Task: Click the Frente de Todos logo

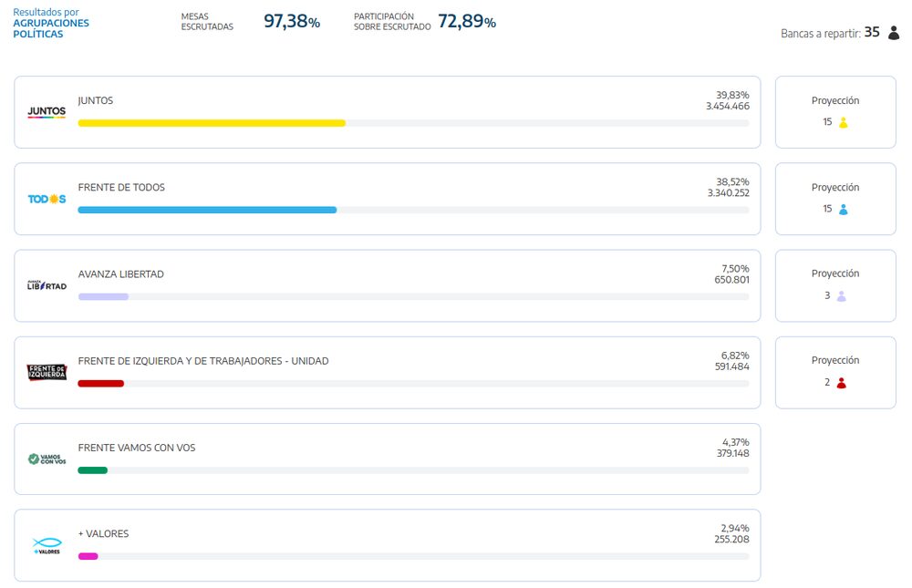Action: (47, 199)
